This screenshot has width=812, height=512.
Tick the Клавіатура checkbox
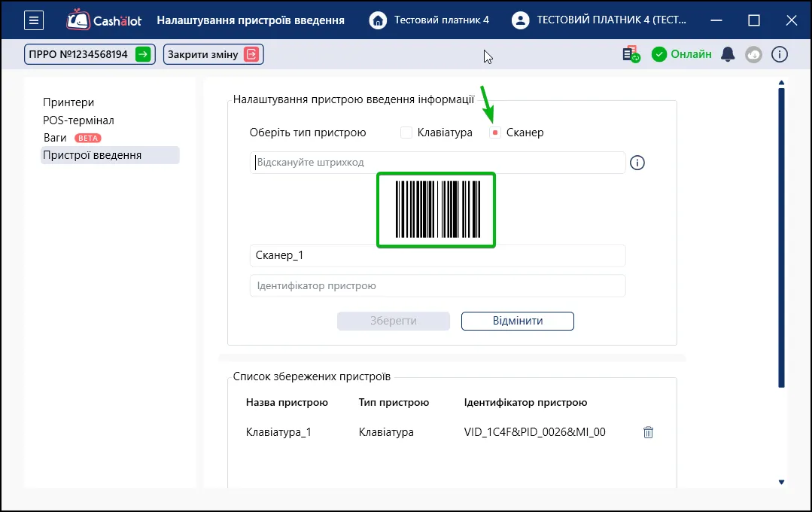pos(406,133)
